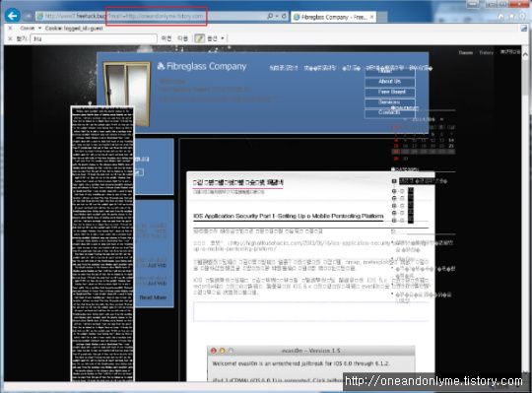Click the browser Forward arrow button

28,16
